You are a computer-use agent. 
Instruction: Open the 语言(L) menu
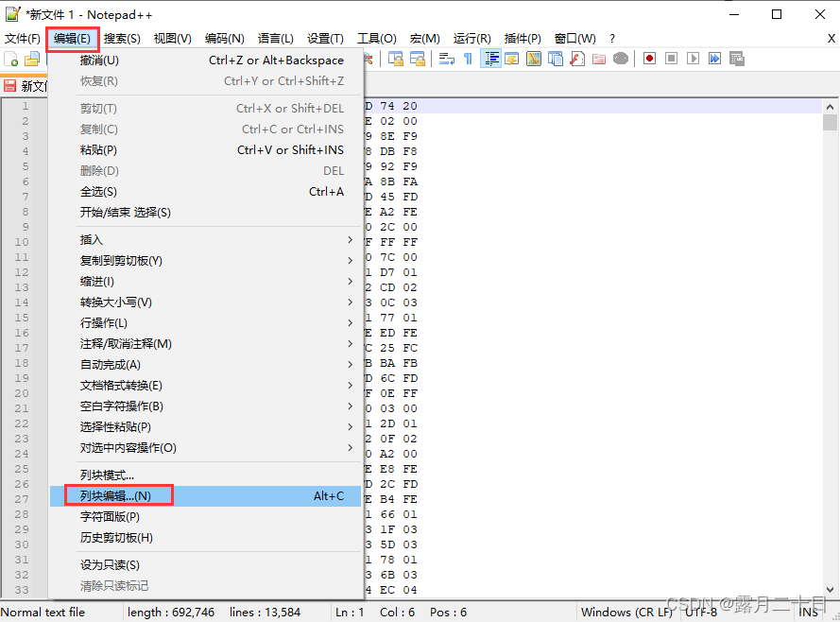[275, 39]
